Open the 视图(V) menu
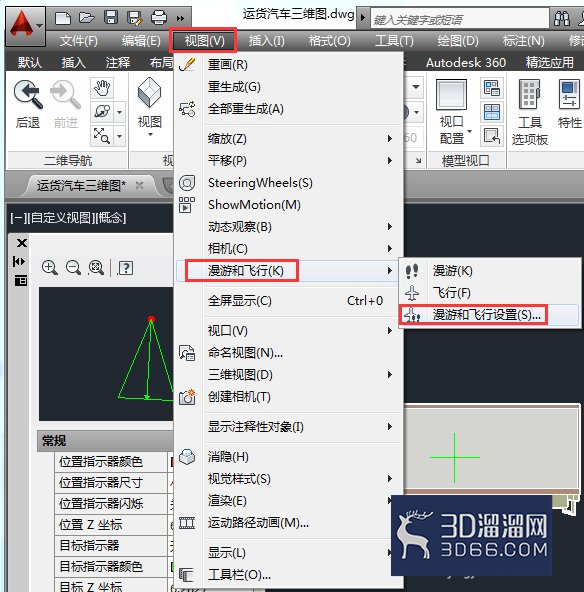This screenshot has height=592, width=584. pos(204,40)
